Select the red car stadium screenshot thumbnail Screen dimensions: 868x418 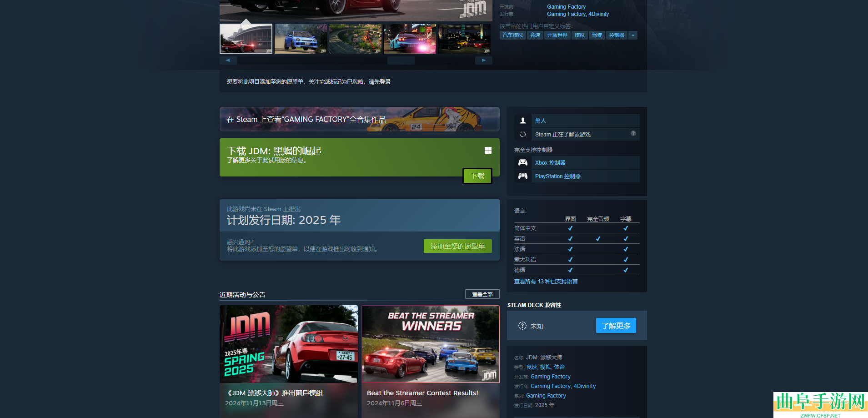click(x=246, y=39)
